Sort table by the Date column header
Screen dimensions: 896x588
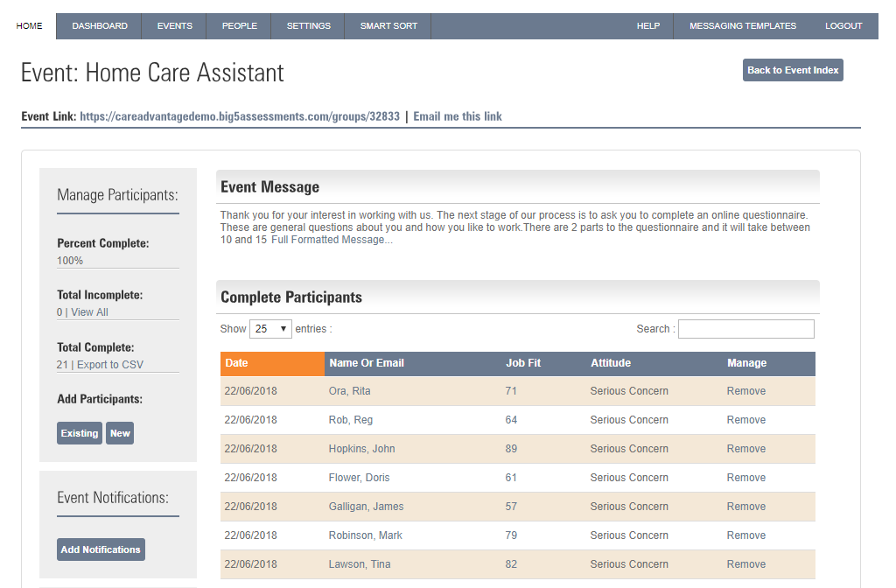click(x=273, y=363)
